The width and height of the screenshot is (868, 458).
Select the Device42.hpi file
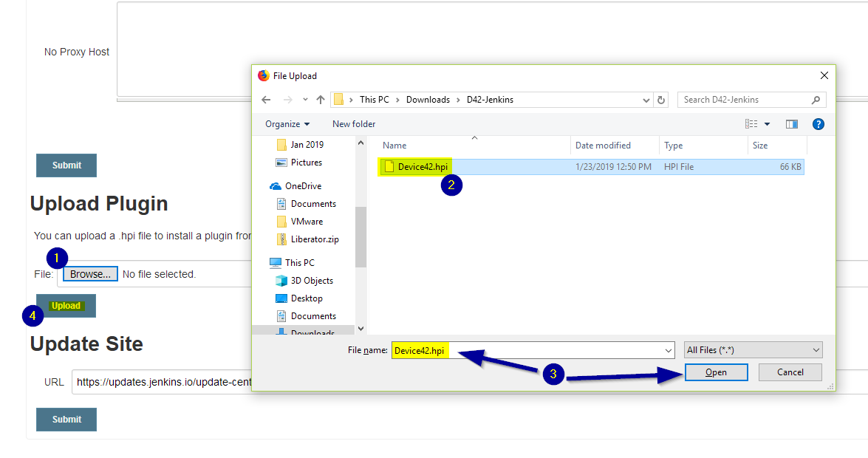[x=421, y=166]
